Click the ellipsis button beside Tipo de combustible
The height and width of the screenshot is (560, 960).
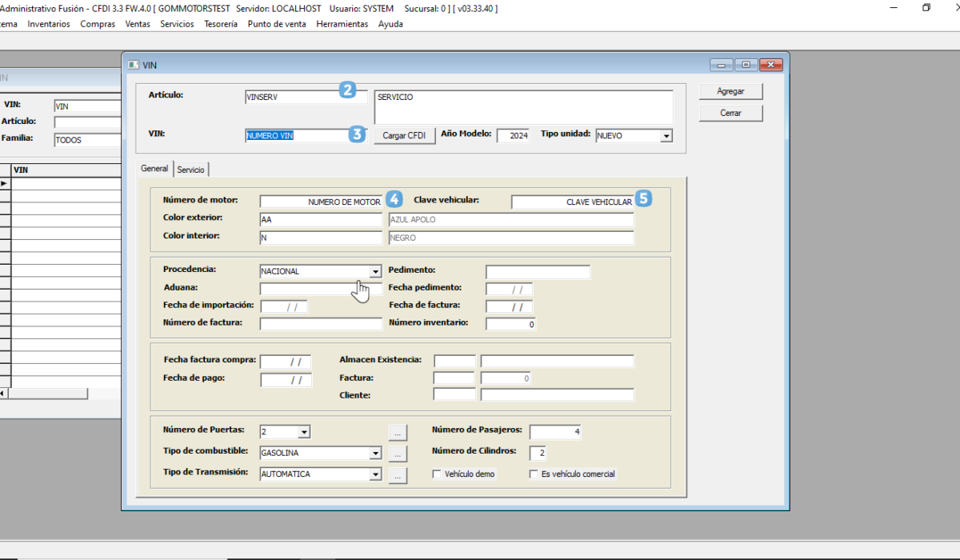click(x=398, y=454)
